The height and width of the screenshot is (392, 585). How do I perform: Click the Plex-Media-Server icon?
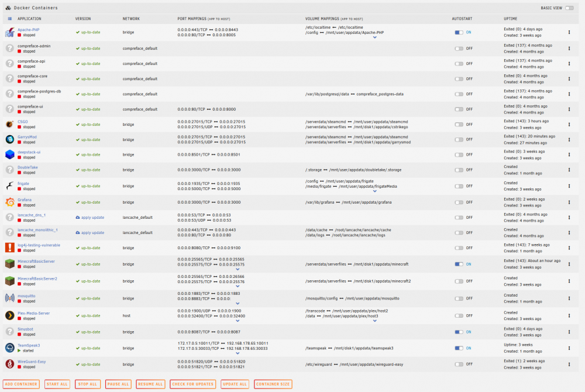coord(10,315)
